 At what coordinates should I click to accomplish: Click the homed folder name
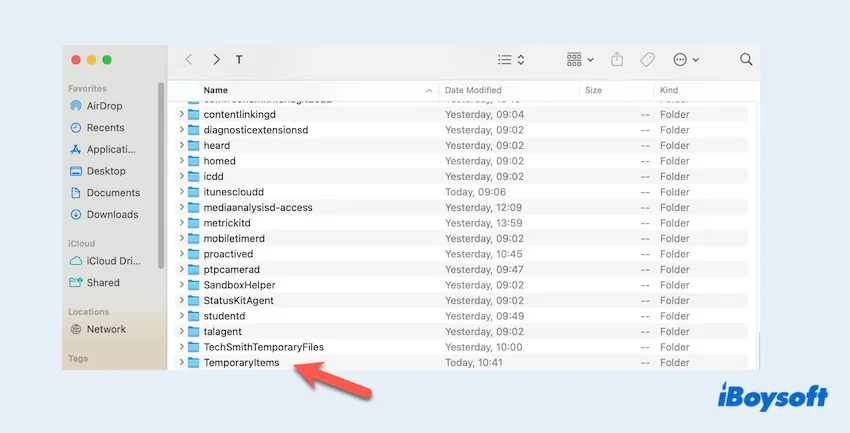coord(220,161)
